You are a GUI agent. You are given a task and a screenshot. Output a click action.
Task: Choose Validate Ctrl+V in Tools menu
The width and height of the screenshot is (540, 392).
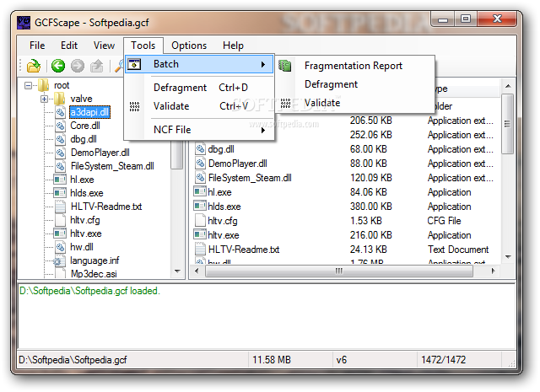click(200, 106)
